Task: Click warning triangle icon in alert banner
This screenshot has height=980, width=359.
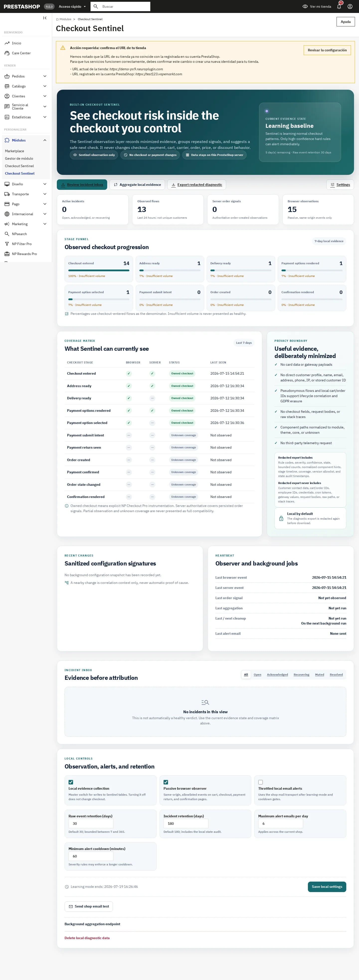Action: coord(63,48)
